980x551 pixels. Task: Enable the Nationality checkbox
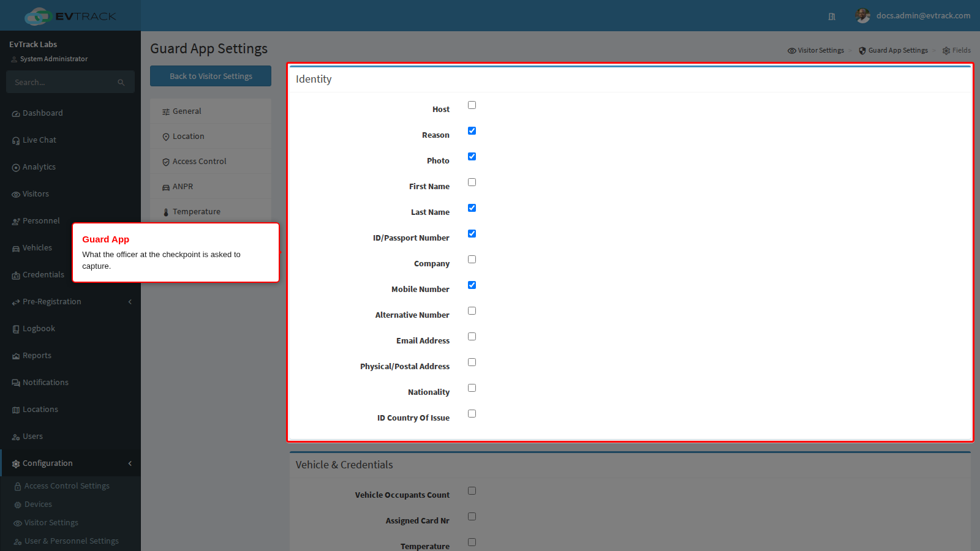(x=472, y=388)
